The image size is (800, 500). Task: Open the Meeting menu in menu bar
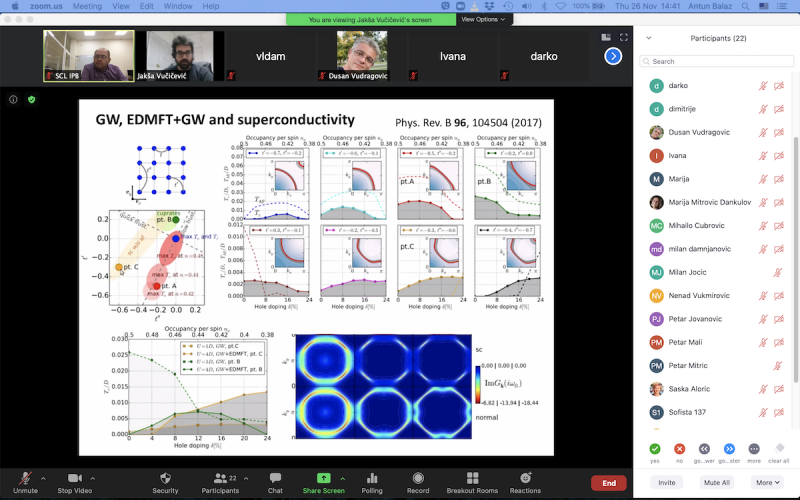point(87,6)
